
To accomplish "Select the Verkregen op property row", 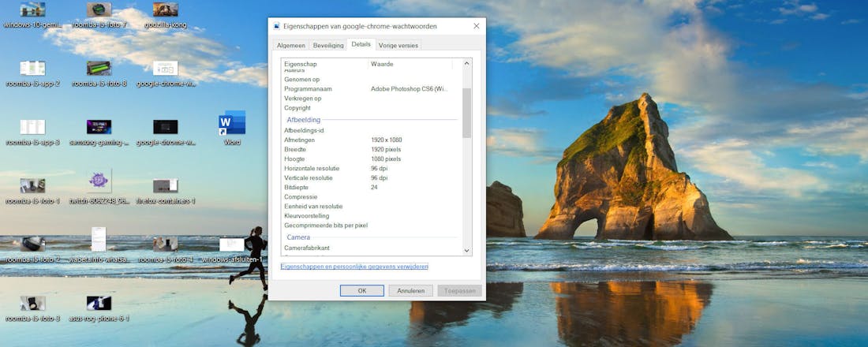I will [372, 99].
